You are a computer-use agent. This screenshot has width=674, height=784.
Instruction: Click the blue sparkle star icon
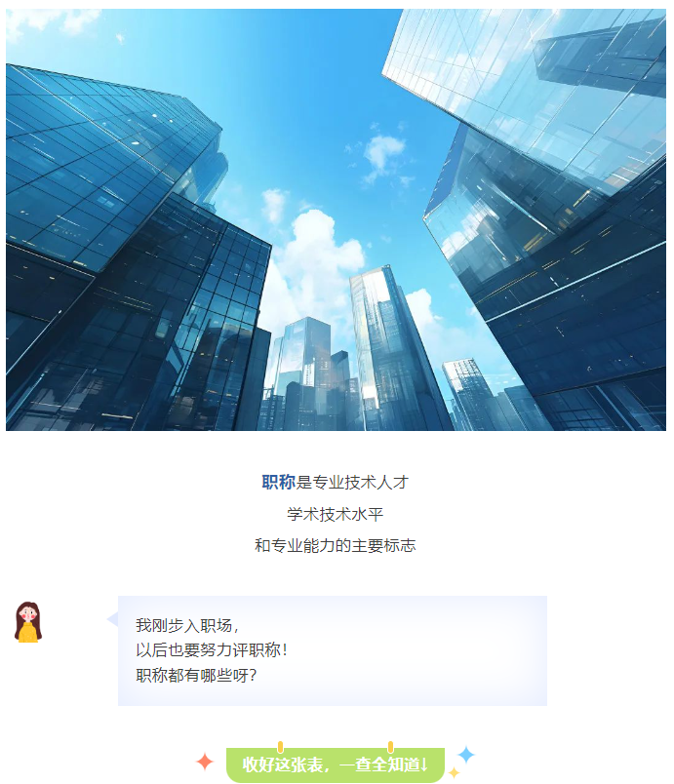466,755
